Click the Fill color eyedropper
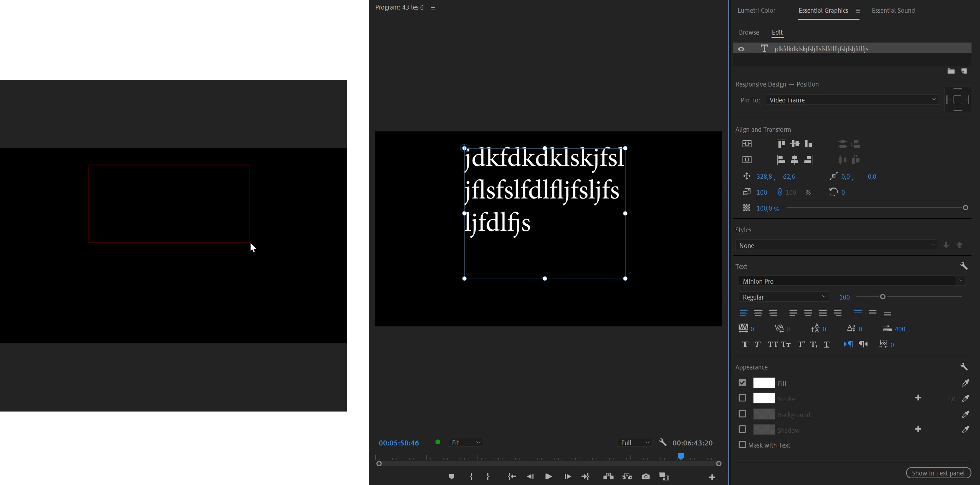 965,383
